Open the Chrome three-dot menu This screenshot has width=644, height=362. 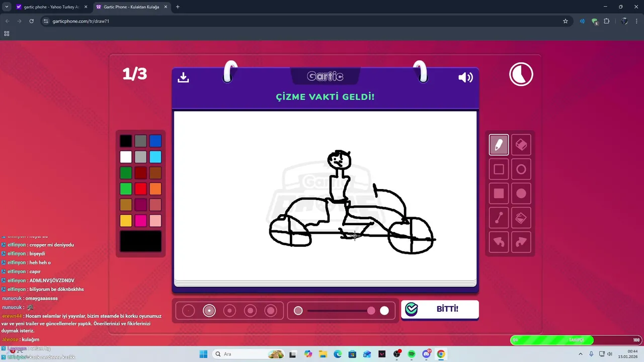pos(637,21)
